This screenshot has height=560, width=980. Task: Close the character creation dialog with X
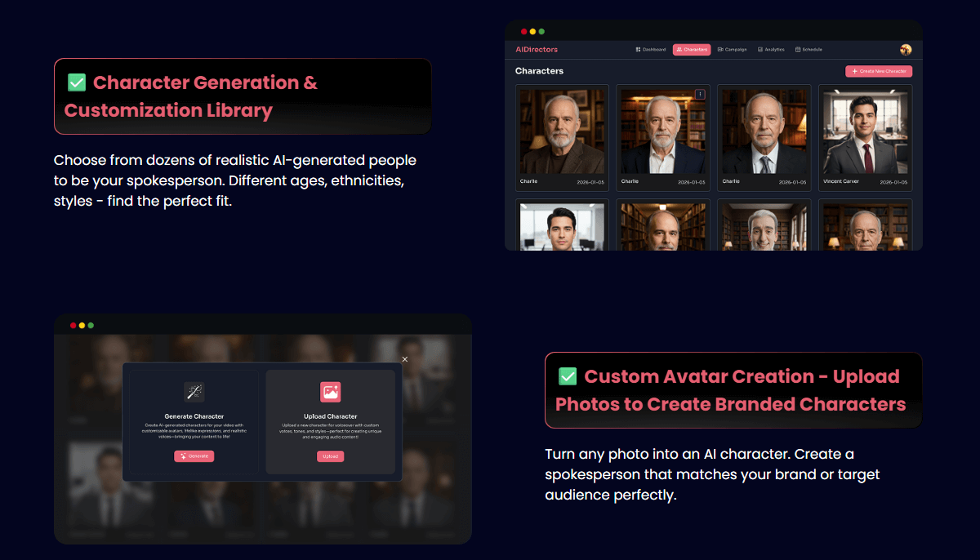[x=405, y=359]
